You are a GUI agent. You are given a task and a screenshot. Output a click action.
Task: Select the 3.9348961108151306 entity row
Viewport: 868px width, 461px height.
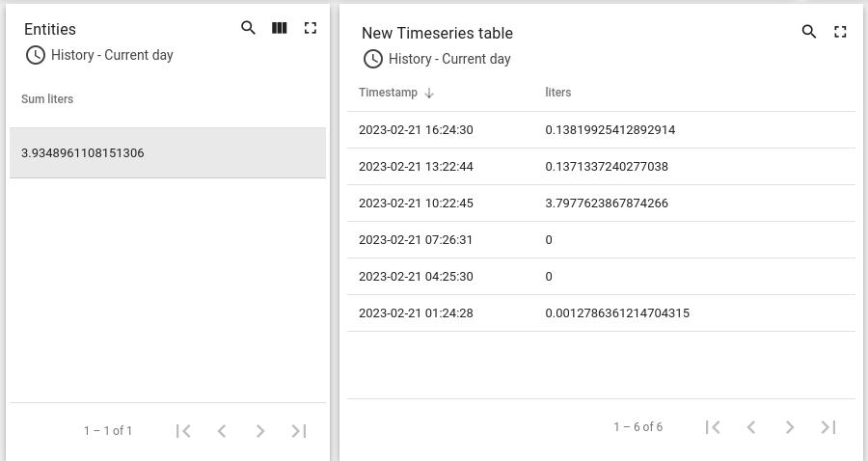point(168,152)
